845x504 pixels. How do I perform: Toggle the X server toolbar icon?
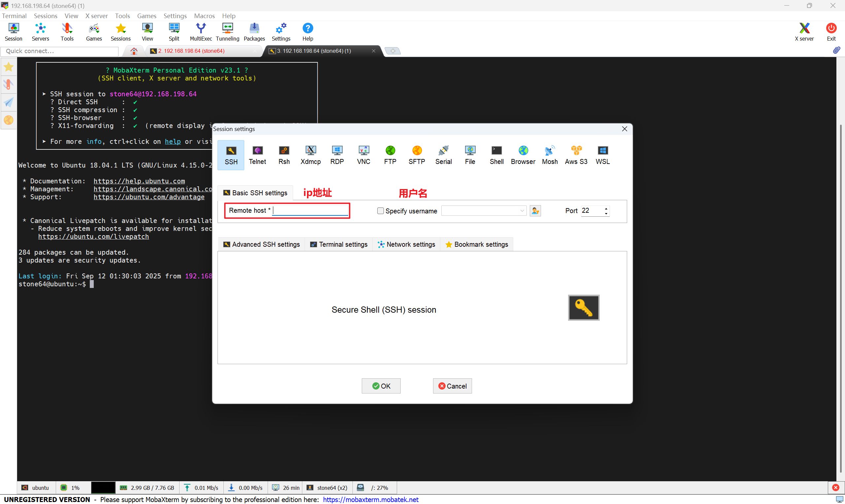(804, 32)
